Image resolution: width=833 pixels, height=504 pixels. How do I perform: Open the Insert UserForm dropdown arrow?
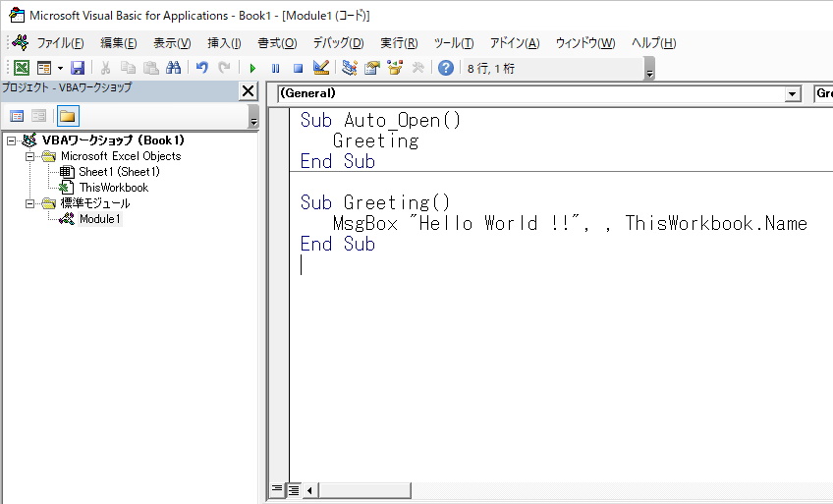60,68
